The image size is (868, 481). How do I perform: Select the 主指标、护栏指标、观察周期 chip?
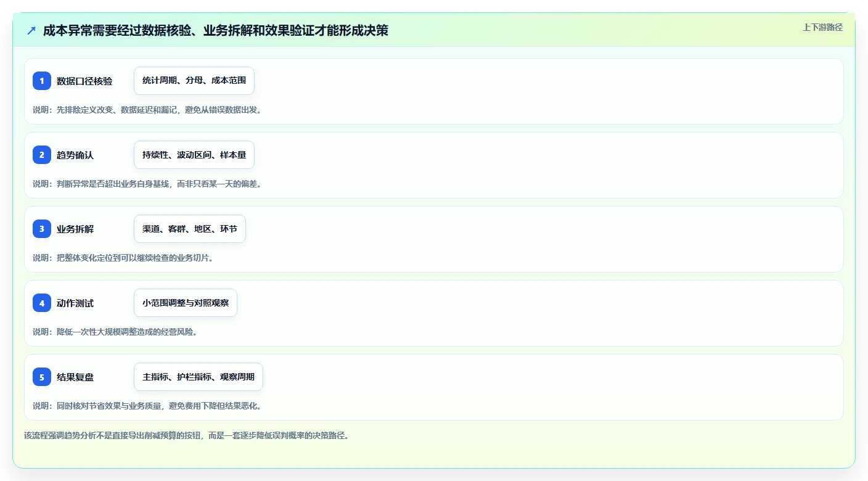[199, 377]
